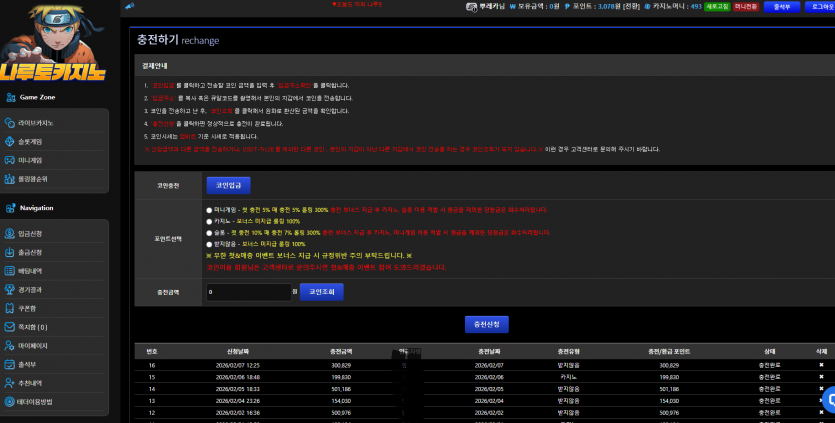835x423 pixels.
Task: Choose the 받지않음 radio option
Action: click(209, 244)
